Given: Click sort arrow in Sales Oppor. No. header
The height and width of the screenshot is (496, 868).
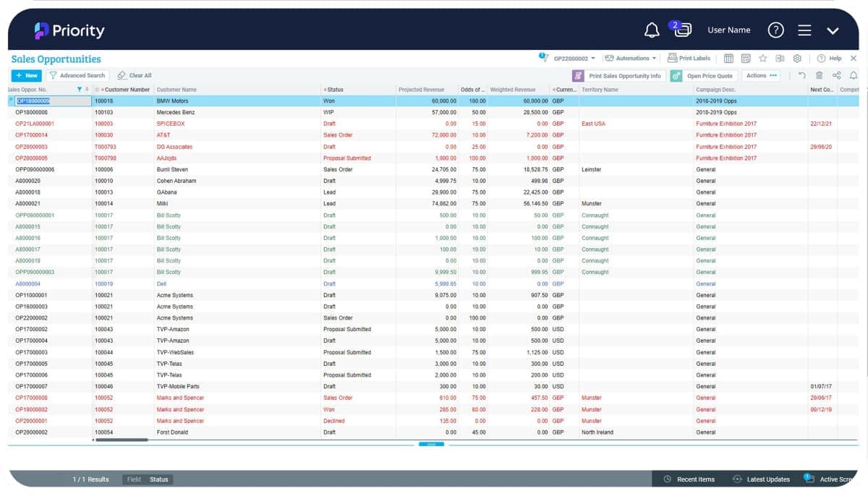Looking at the screenshot, I should tap(87, 90).
